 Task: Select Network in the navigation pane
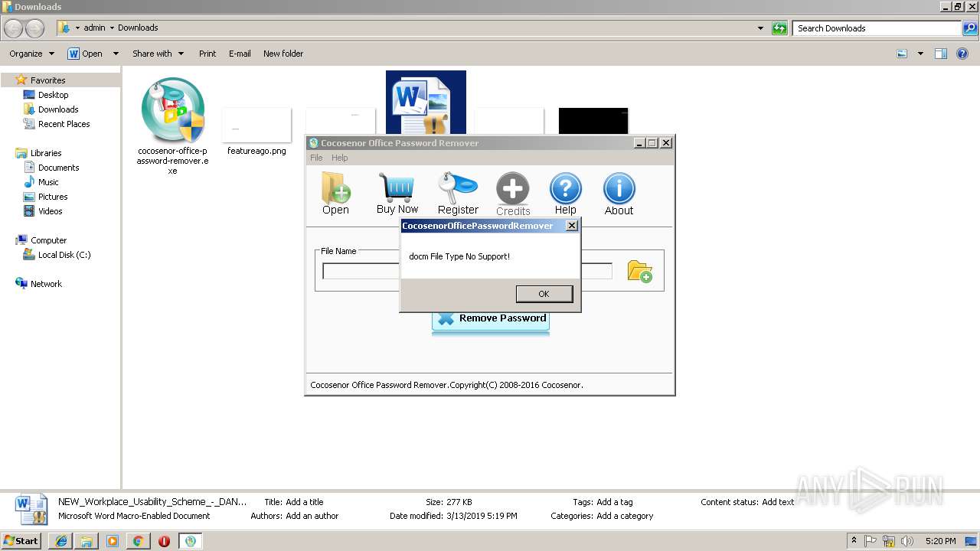pos(46,284)
